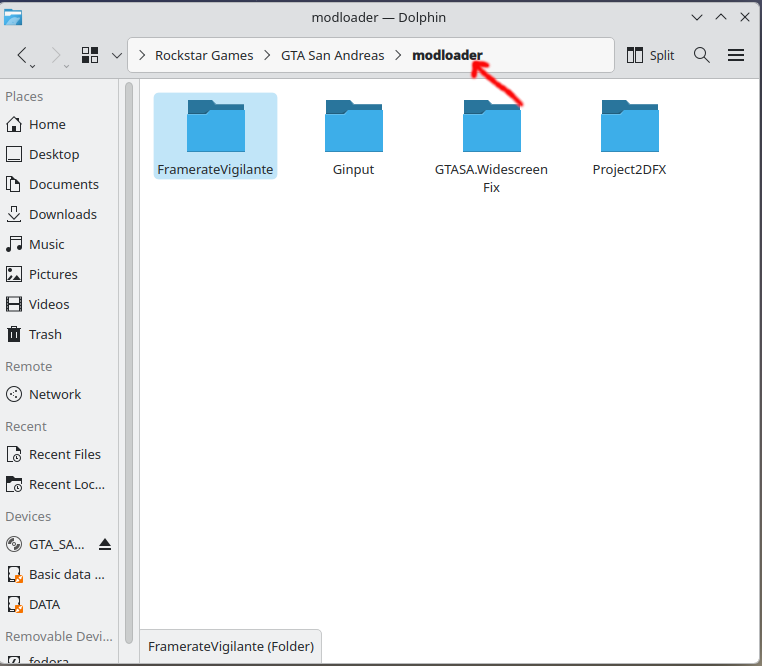Click the Ginput folder name
Viewport: 762px width, 666px height.
click(x=353, y=170)
